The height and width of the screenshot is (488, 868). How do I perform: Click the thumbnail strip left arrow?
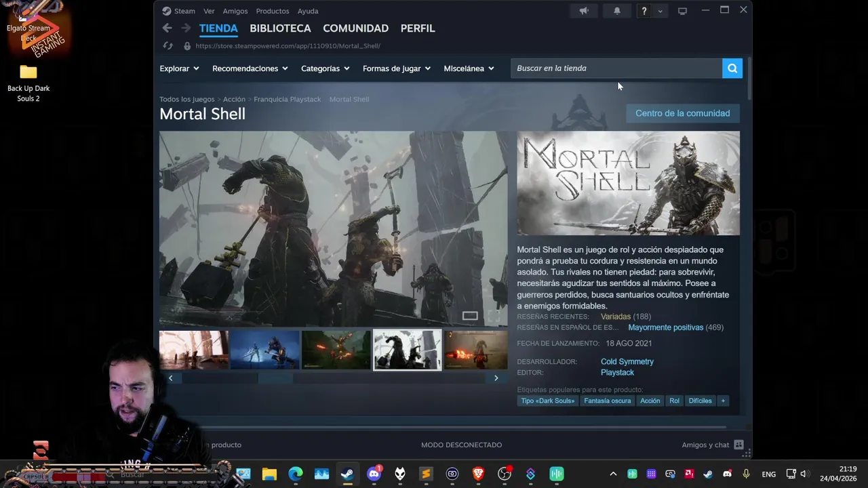click(170, 378)
